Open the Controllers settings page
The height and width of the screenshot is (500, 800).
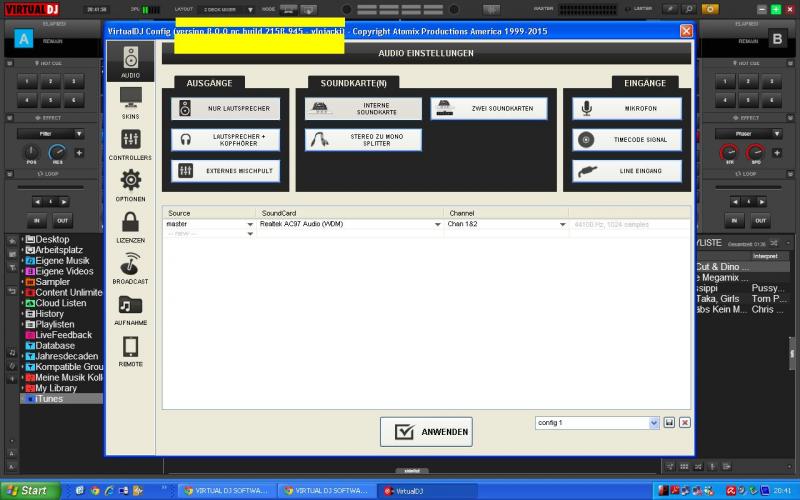coord(131,144)
